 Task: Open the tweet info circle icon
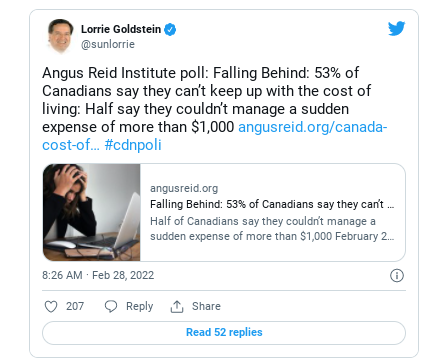(x=397, y=275)
